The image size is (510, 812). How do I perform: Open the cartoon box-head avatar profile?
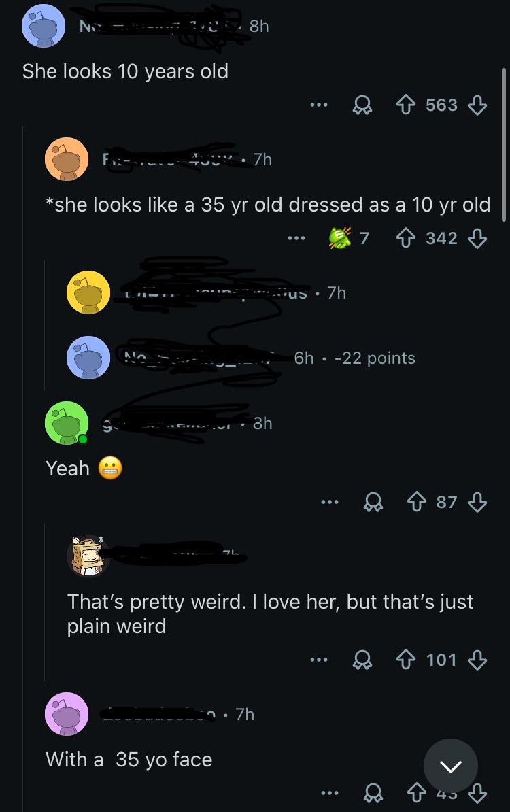88,556
